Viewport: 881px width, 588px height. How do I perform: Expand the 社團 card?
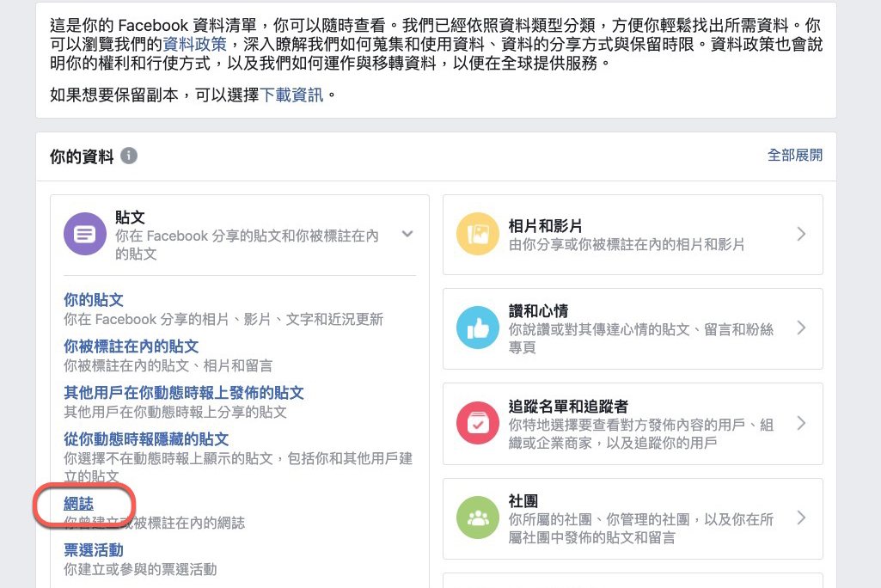[x=800, y=518]
